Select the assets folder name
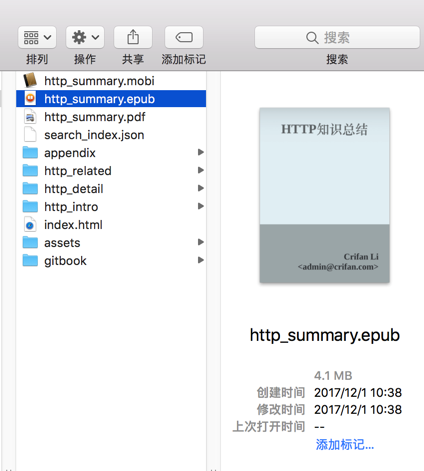 point(62,243)
